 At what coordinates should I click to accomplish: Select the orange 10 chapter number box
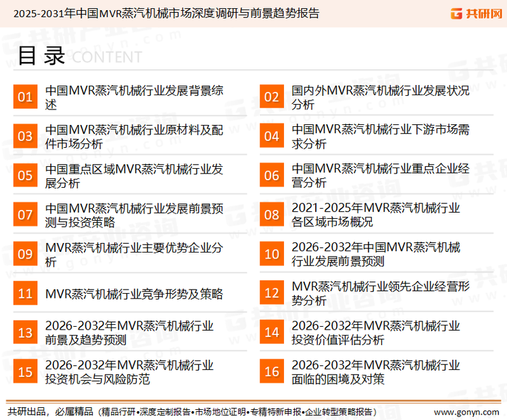[272, 254]
